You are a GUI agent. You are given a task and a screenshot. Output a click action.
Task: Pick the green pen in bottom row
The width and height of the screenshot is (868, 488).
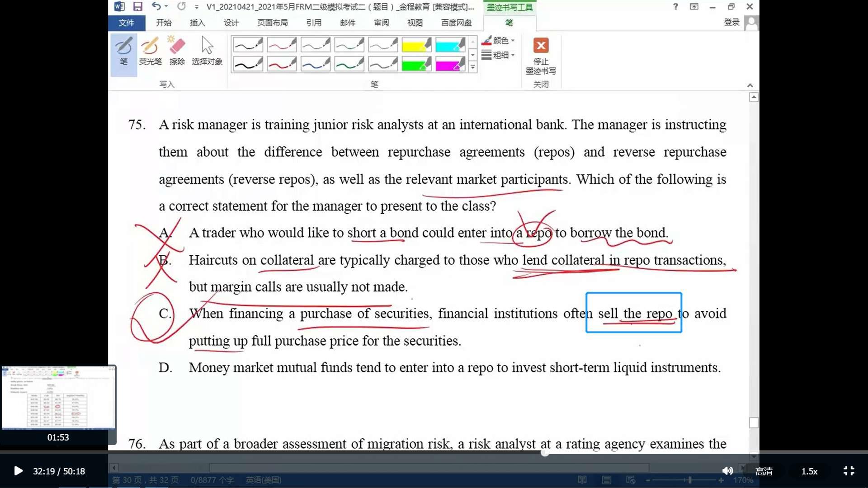(349, 64)
